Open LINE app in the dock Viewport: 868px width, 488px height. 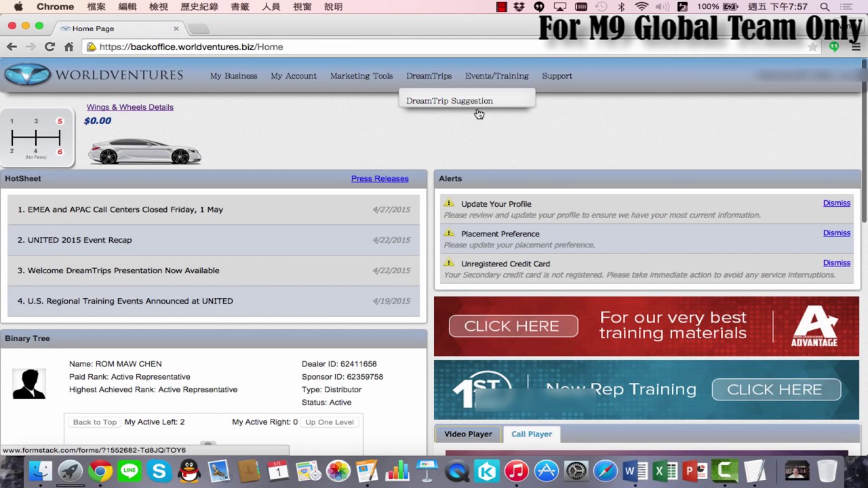click(x=129, y=471)
